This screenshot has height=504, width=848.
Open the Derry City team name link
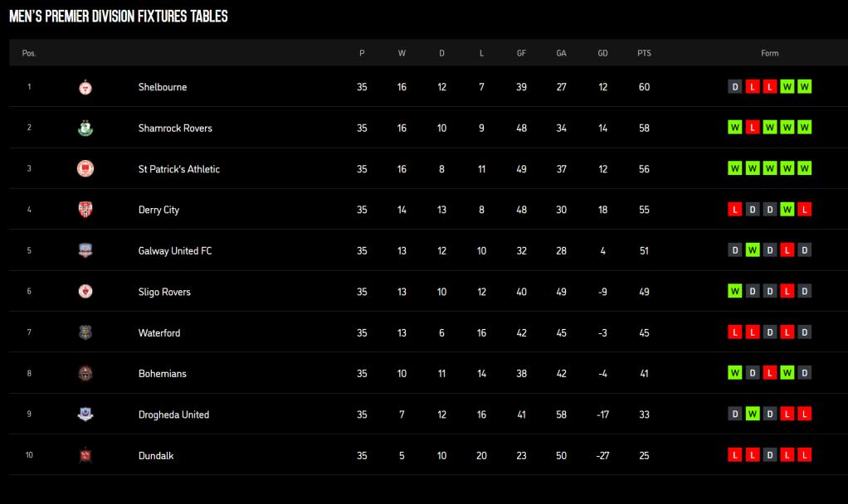pos(158,210)
